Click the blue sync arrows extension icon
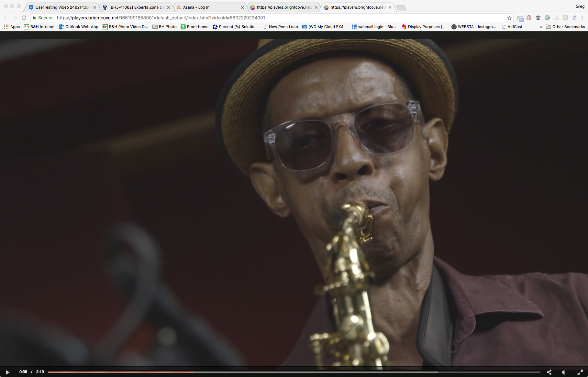The height and width of the screenshot is (377, 588). click(574, 18)
